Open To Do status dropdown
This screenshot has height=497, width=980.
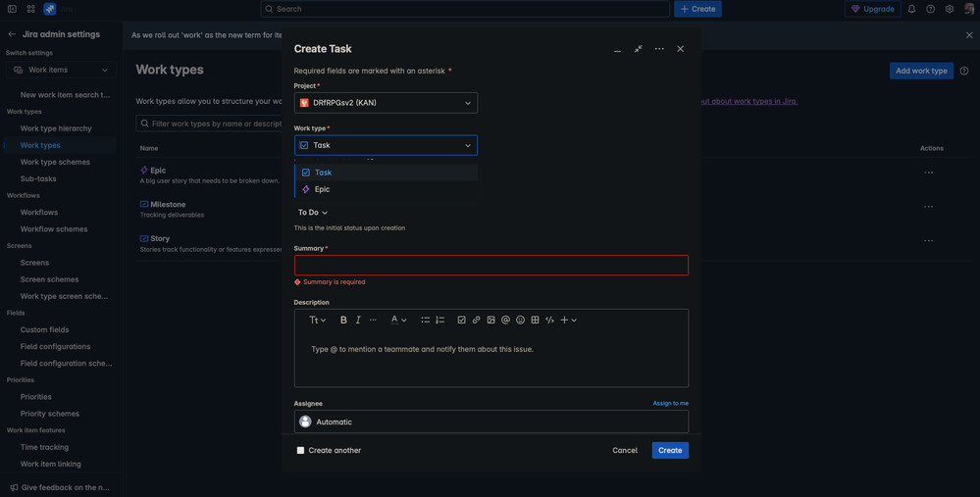[313, 213]
